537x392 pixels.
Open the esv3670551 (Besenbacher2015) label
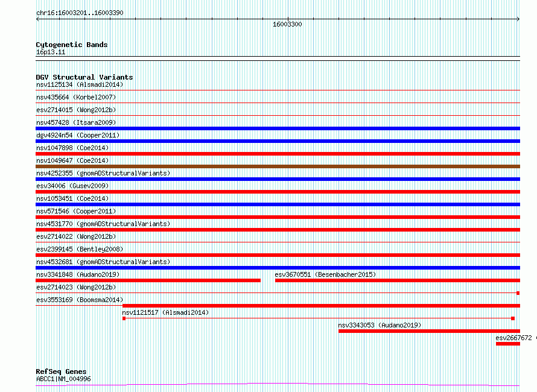click(x=325, y=274)
